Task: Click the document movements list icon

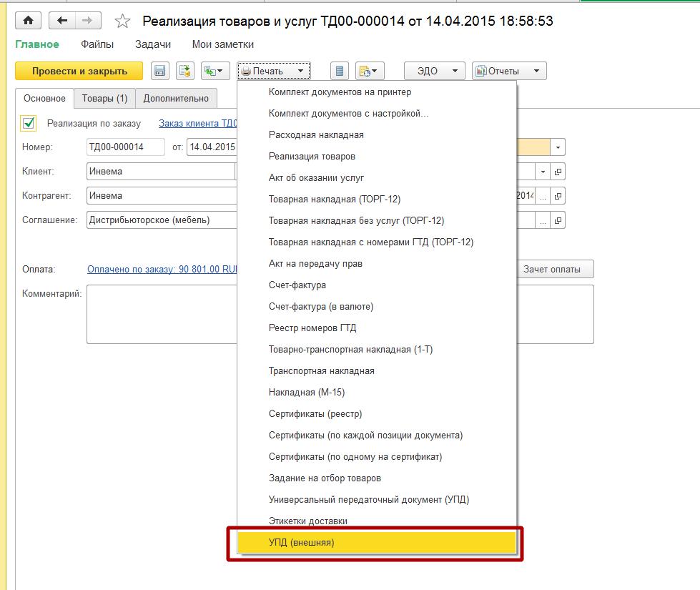Action: pyautogui.click(x=340, y=71)
